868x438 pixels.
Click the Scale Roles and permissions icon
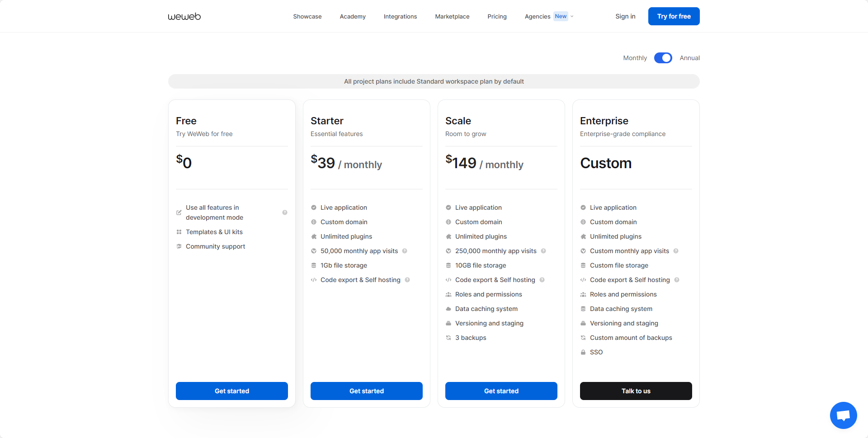[x=448, y=294]
